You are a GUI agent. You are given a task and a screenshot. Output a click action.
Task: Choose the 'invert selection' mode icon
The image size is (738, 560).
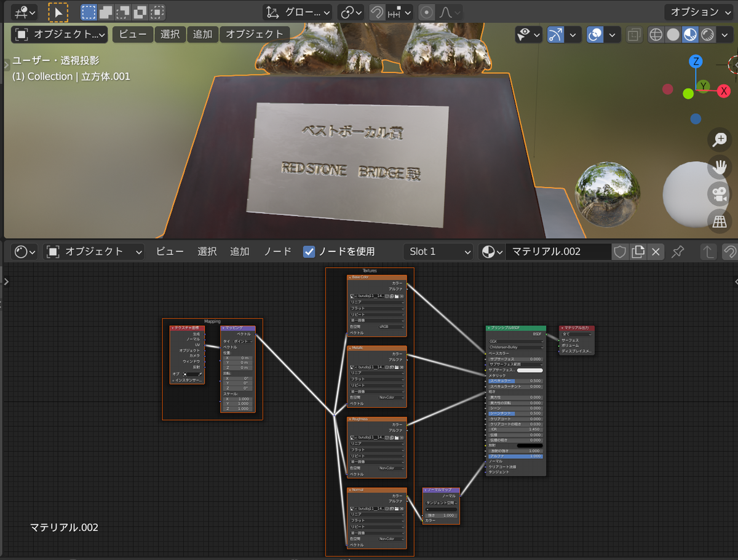pyautogui.click(x=141, y=12)
